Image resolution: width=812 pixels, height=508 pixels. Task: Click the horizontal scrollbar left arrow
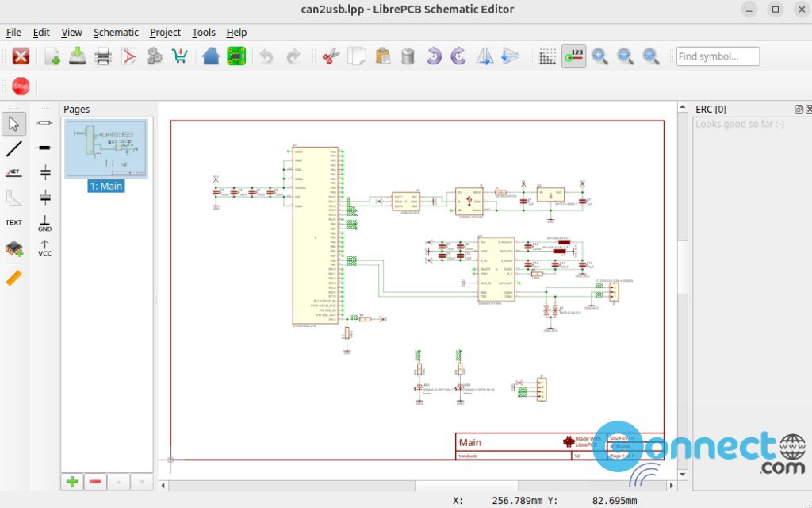pos(163,486)
